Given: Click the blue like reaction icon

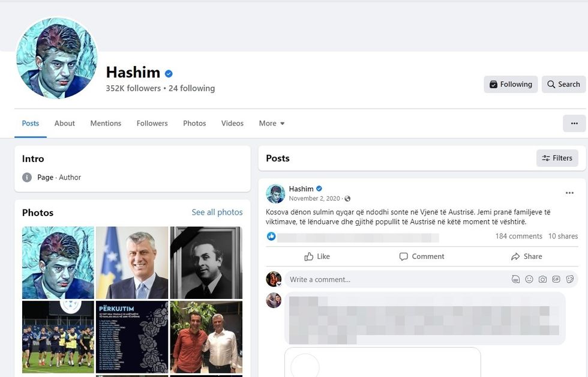Looking at the screenshot, I should [x=271, y=237].
